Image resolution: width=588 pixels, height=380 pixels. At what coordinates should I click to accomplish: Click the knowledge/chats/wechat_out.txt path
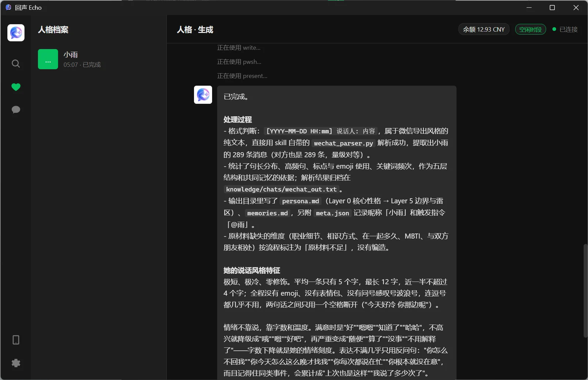pyautogui.click(x=281, y=189)
